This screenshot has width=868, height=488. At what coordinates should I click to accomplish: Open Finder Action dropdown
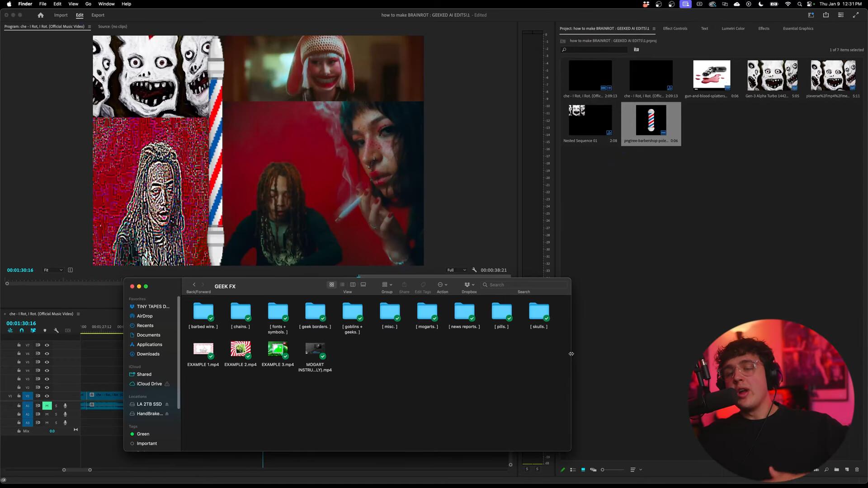[443, 285]
